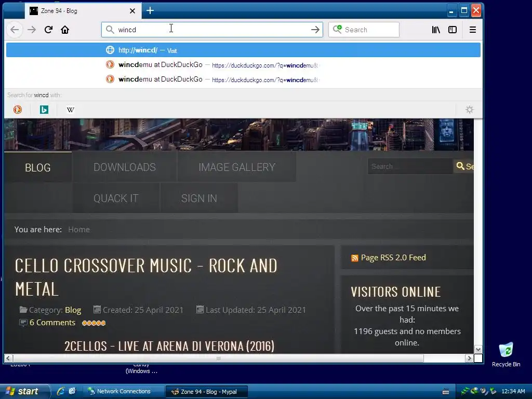Open the BLOG navigation menu item

[37, 167]
